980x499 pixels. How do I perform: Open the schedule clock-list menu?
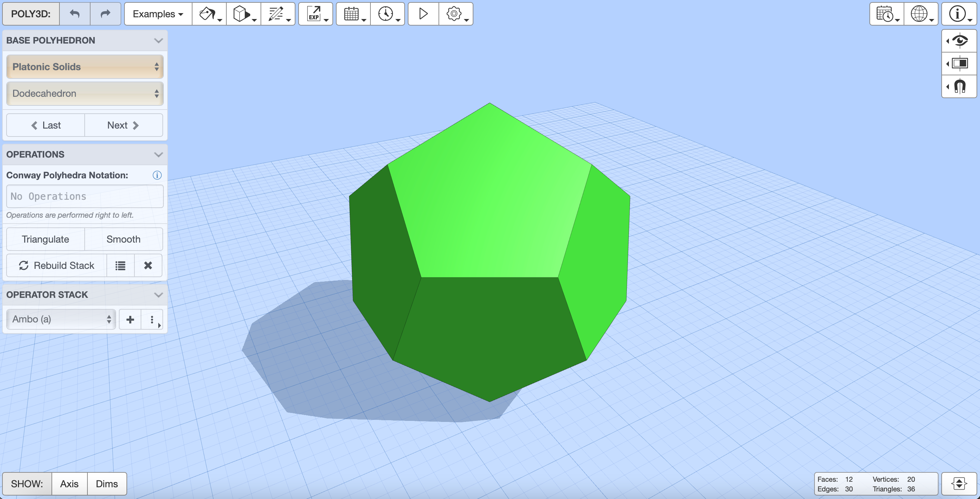(x=887, y=14)
